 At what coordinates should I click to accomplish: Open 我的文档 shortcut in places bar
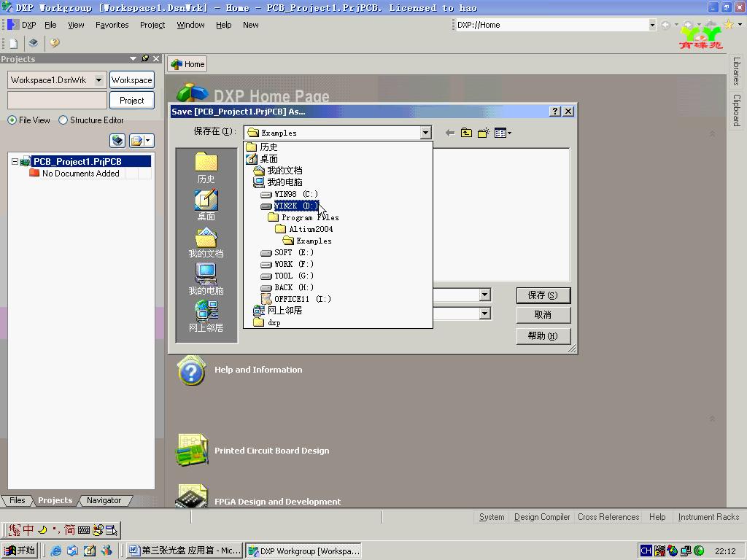(206, 242)
